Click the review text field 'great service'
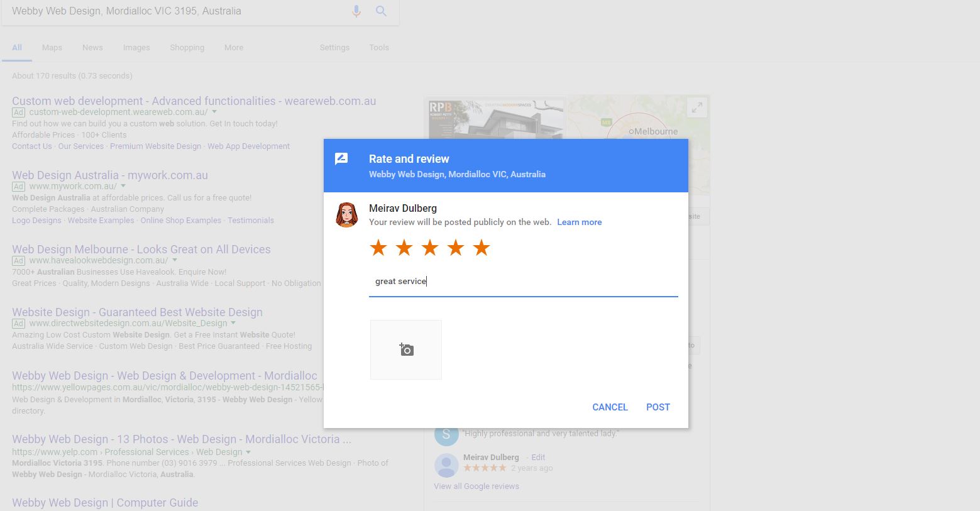This screenshot has width=980, height=511. [x=524, y=282]
